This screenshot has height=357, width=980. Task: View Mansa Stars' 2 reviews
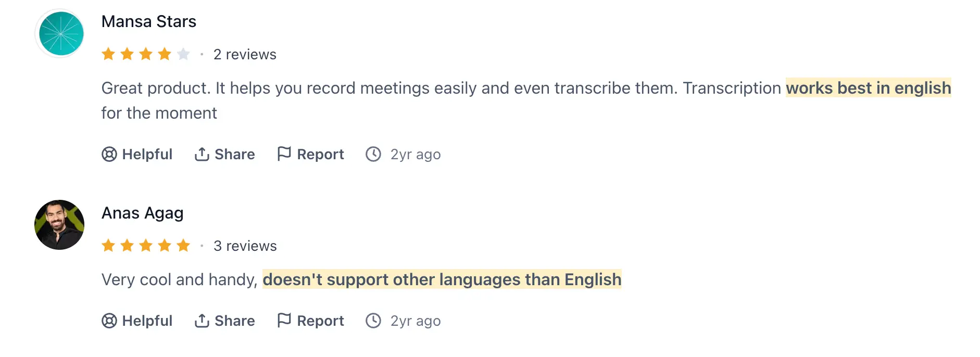point(245,55)
